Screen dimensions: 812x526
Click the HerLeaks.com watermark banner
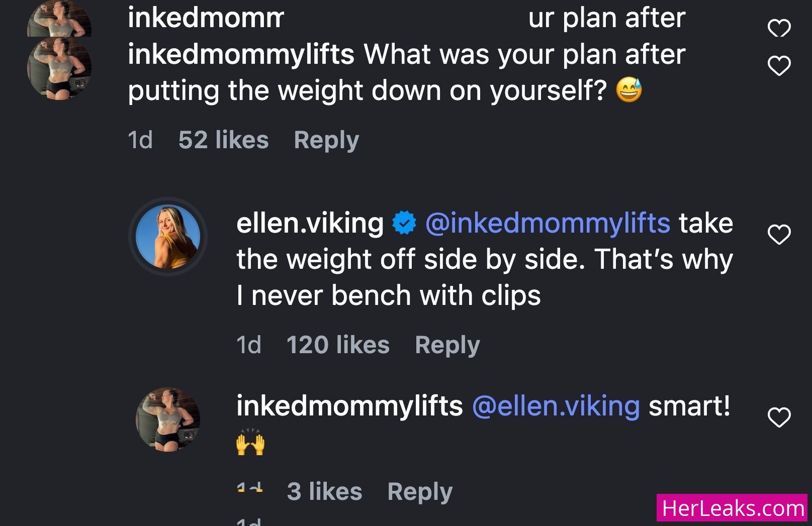point(732,508)
